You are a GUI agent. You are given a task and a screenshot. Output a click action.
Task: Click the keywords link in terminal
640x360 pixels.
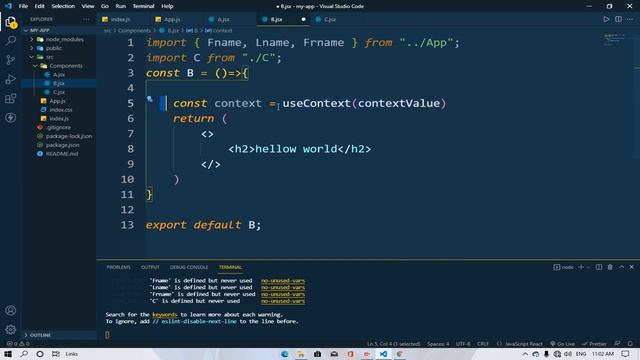click(x=164, y=315)
